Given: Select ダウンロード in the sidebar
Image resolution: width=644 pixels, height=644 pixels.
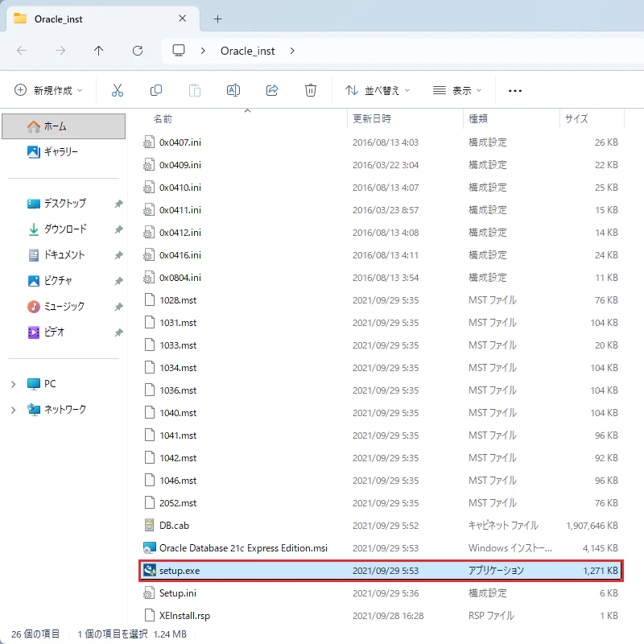Looking at the screenshot, I should [x=65, y=229].
